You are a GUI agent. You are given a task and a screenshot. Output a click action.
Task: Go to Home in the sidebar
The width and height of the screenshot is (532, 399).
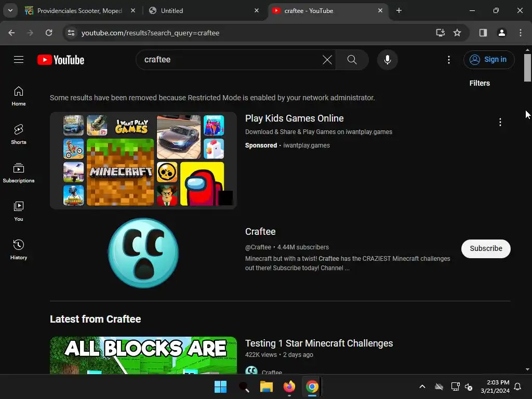point(19,96)
